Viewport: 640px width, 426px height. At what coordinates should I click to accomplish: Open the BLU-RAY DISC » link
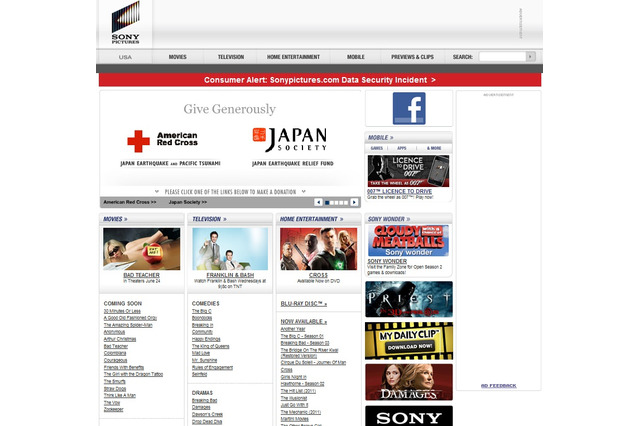pyautogui.click(x=304, y=304)
